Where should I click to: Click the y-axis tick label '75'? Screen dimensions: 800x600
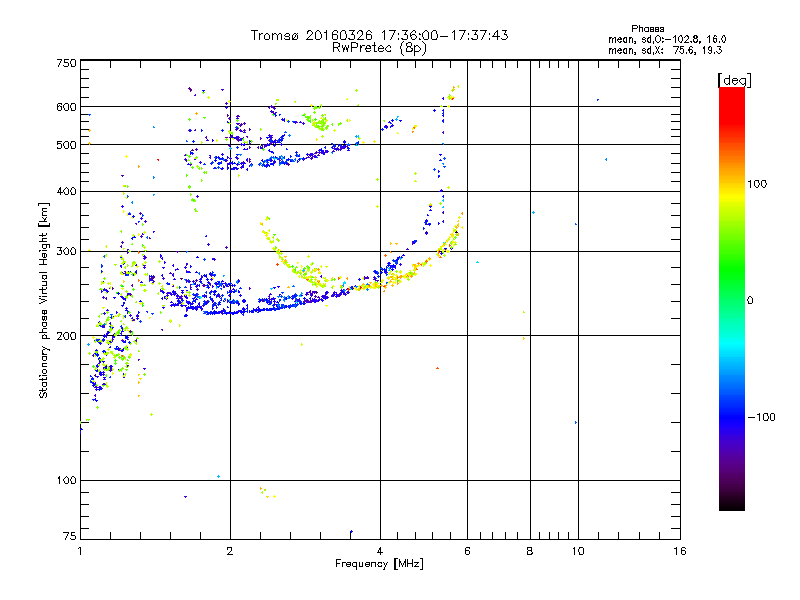tap(70, 536)
